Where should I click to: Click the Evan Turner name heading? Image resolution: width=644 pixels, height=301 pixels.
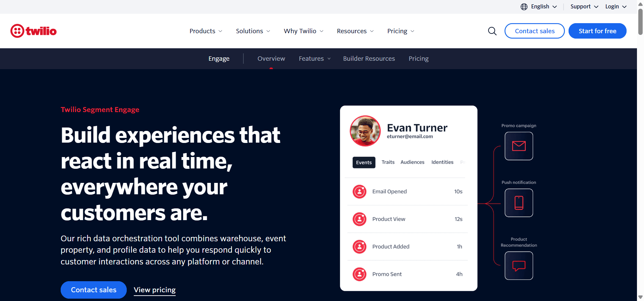click(417, 128)
